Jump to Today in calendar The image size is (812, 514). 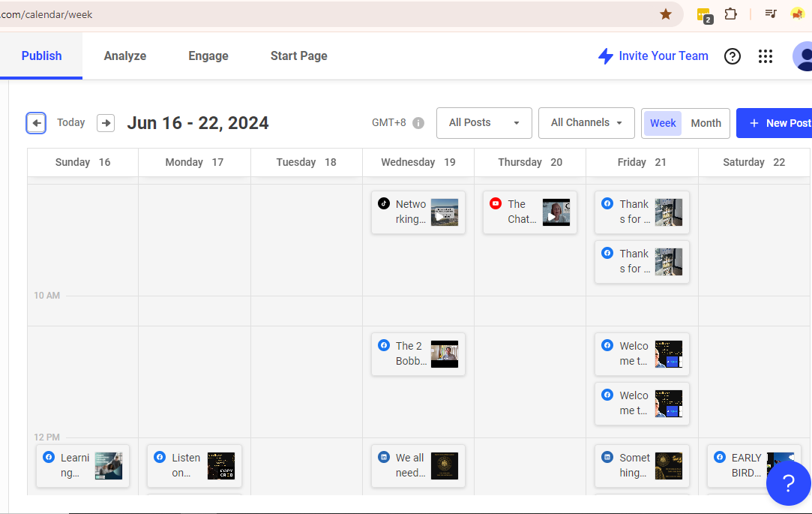(71, 123)
